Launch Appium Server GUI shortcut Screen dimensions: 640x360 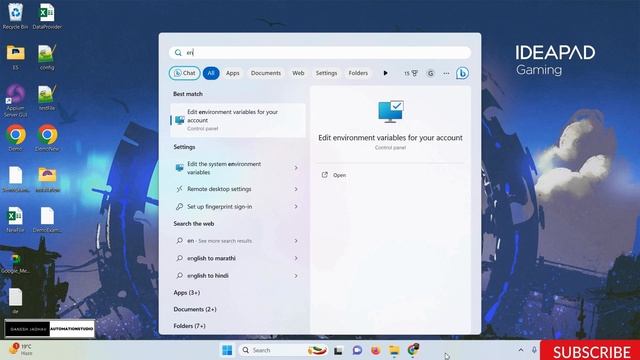[x=16, y=100]
